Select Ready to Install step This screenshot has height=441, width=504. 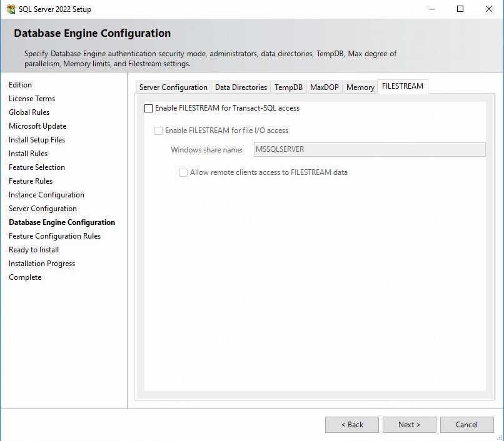coord(34,250)
